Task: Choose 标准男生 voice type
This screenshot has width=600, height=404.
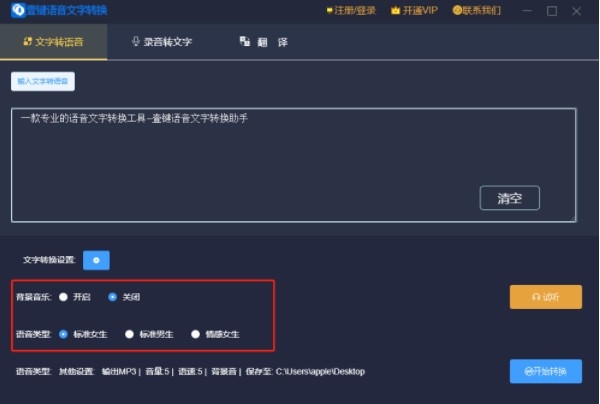Action: 129,334
